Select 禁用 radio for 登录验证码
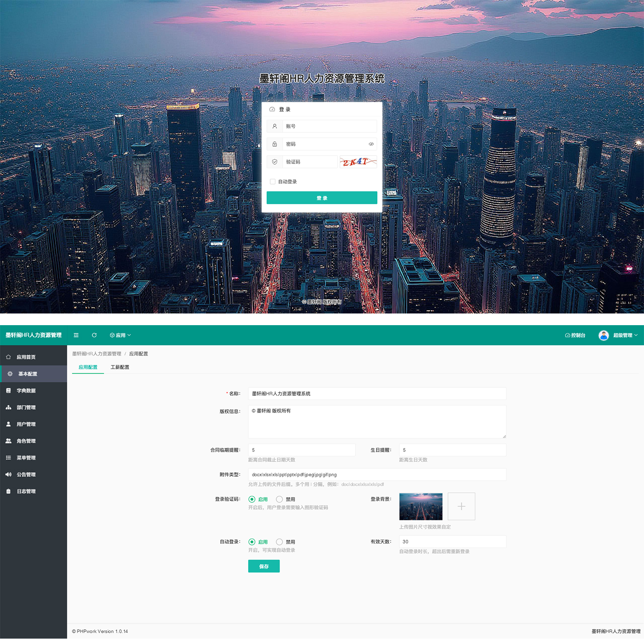644x644 pixels. 280,499
